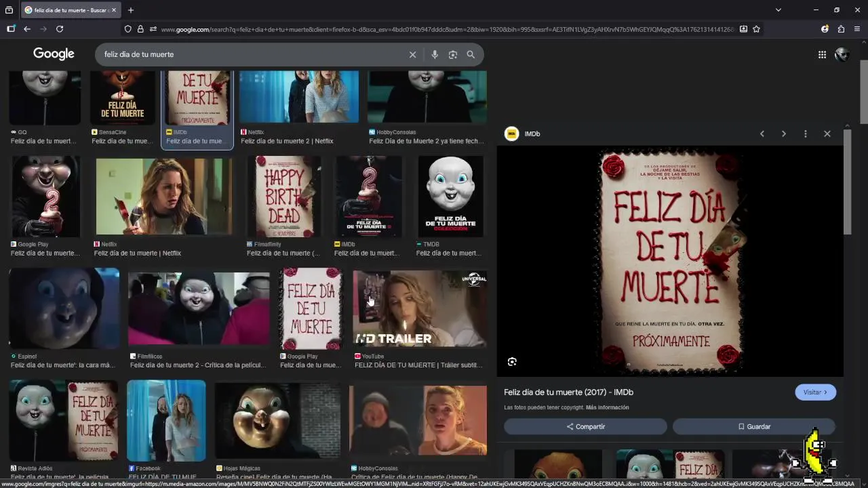Open the Google account avatar
Screen dimensions: 868x488
(x=842, y=55)
